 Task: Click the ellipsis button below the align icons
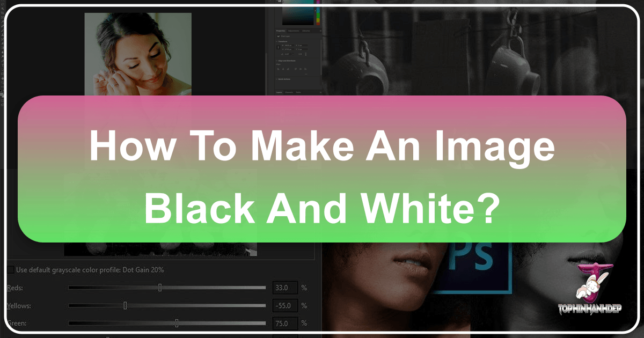click(x=306, y=74)
